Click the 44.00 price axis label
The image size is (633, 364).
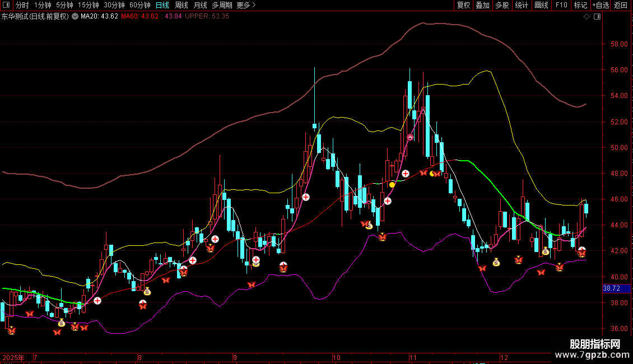(x=619, y=225)
